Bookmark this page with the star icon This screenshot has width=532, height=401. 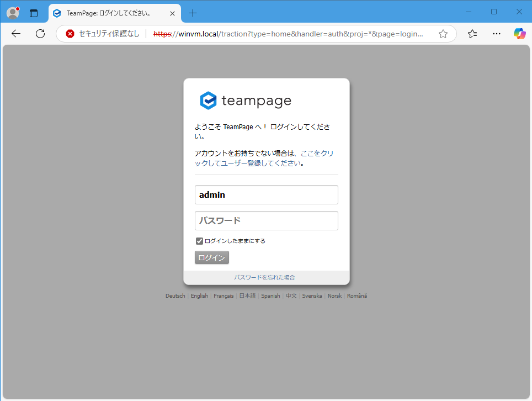[443, 34]
